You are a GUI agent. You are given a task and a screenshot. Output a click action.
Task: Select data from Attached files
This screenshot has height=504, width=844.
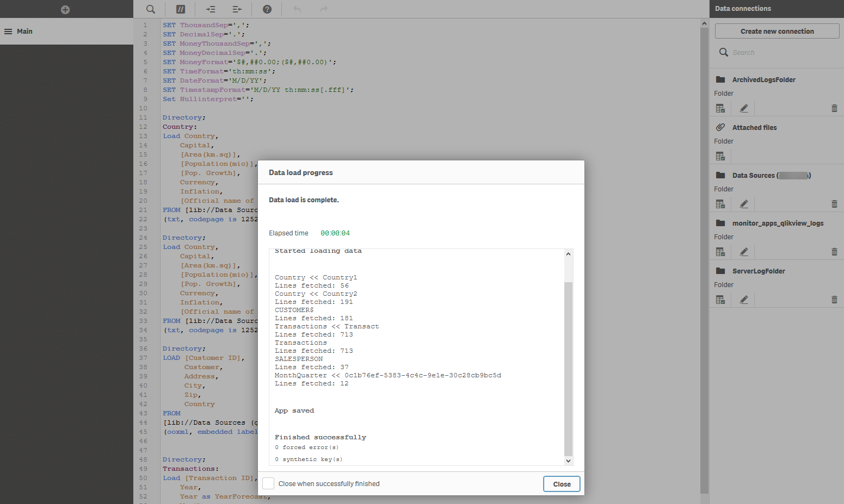(x=720, y=156)
